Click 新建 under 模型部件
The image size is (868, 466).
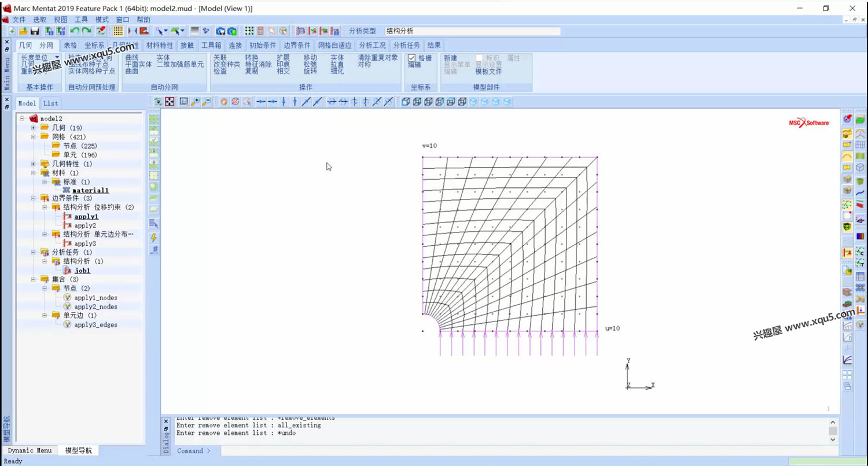[451, 58]
